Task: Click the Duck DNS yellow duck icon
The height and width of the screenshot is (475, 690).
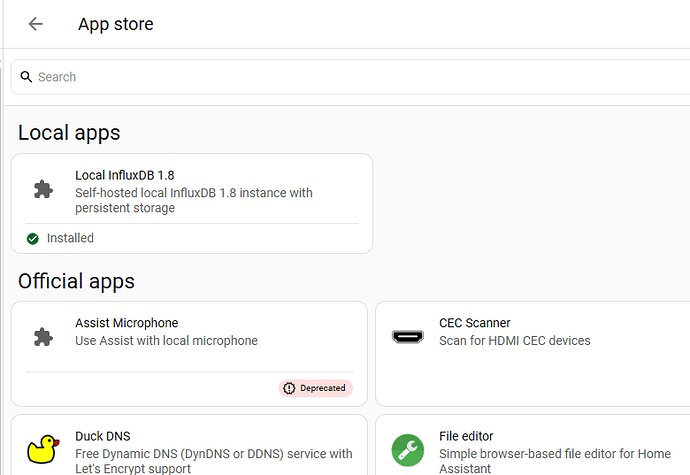Action: tap(43, 449)
